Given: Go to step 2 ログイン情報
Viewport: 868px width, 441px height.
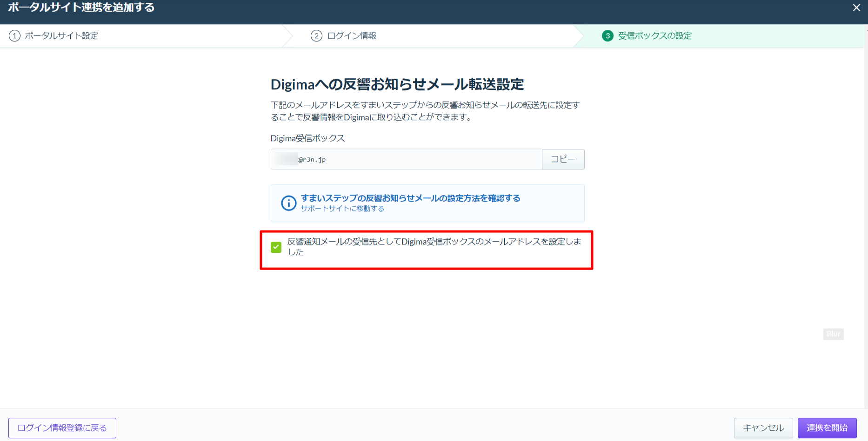Looking at the screenshot, I should tap(344, 36).
